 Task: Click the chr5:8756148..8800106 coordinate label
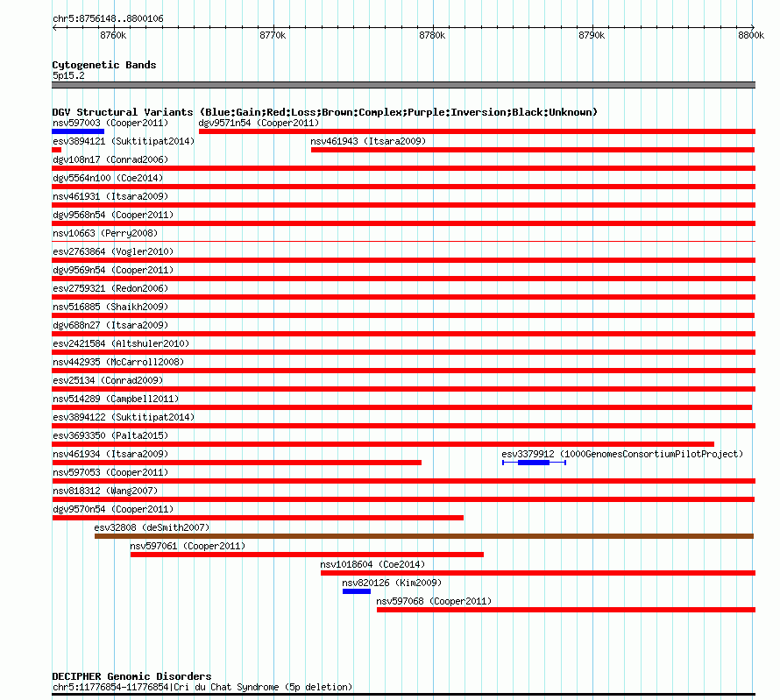[x=108, y=18]
